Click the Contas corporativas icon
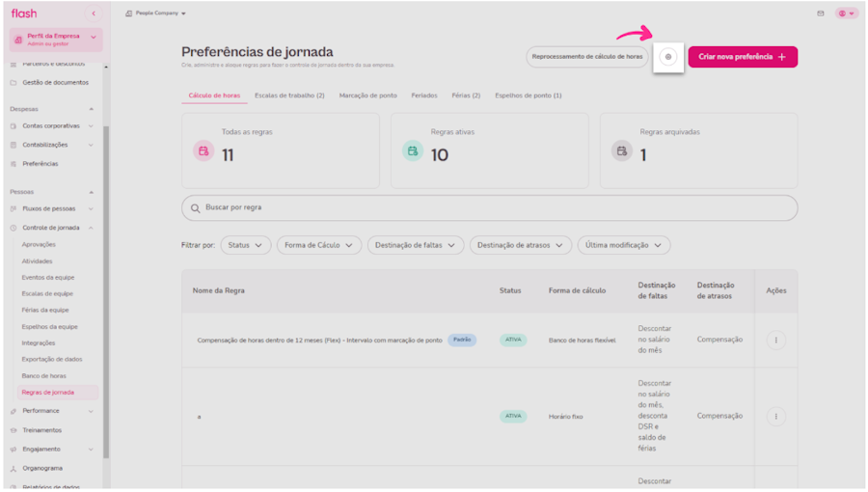This screenshot has width=868, height=492. [x=14, y=126]
